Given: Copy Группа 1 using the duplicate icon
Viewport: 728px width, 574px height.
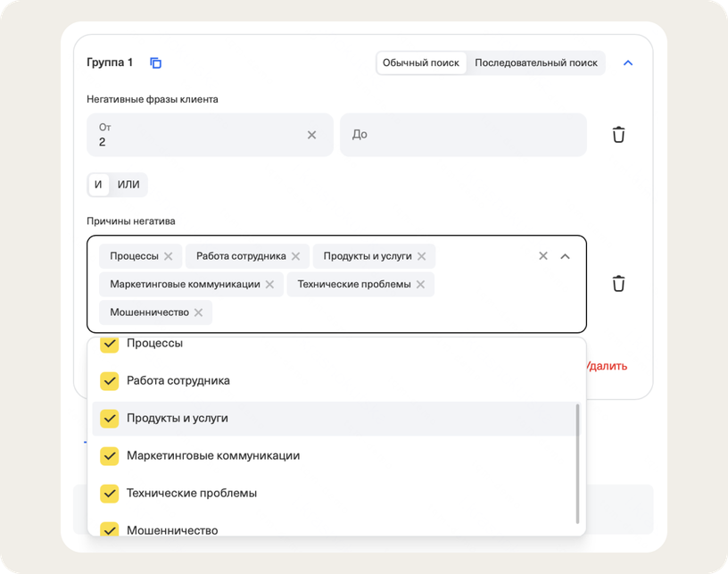Looking at the screenshot, I should click(x=156, y=62).
